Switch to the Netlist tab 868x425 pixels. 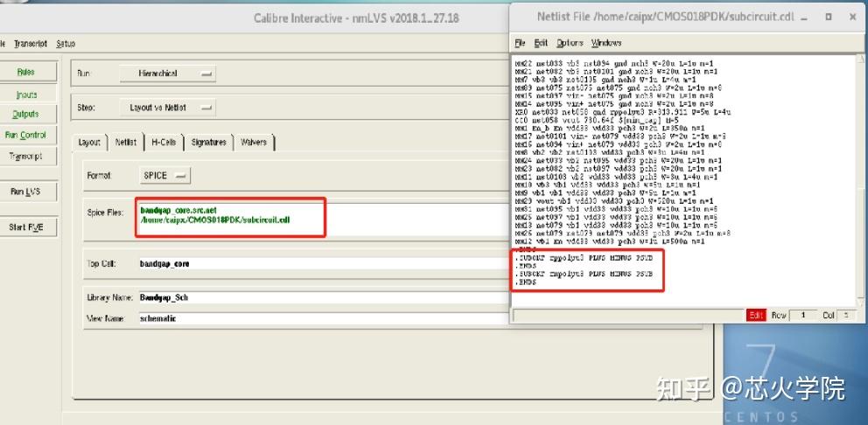coord(126,143)
